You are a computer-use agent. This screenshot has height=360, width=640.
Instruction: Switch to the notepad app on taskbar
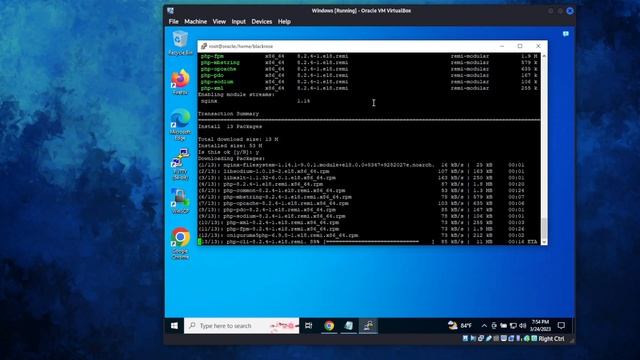point(349,326)
